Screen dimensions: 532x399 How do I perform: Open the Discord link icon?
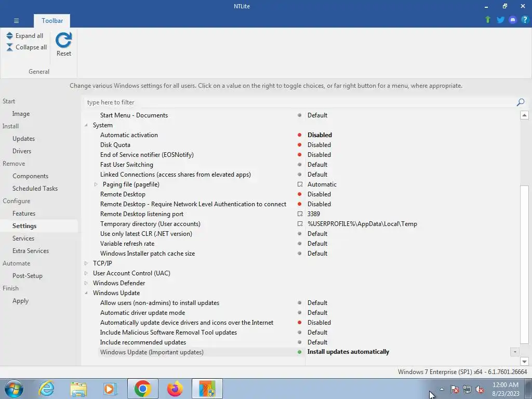pos(513,20)
